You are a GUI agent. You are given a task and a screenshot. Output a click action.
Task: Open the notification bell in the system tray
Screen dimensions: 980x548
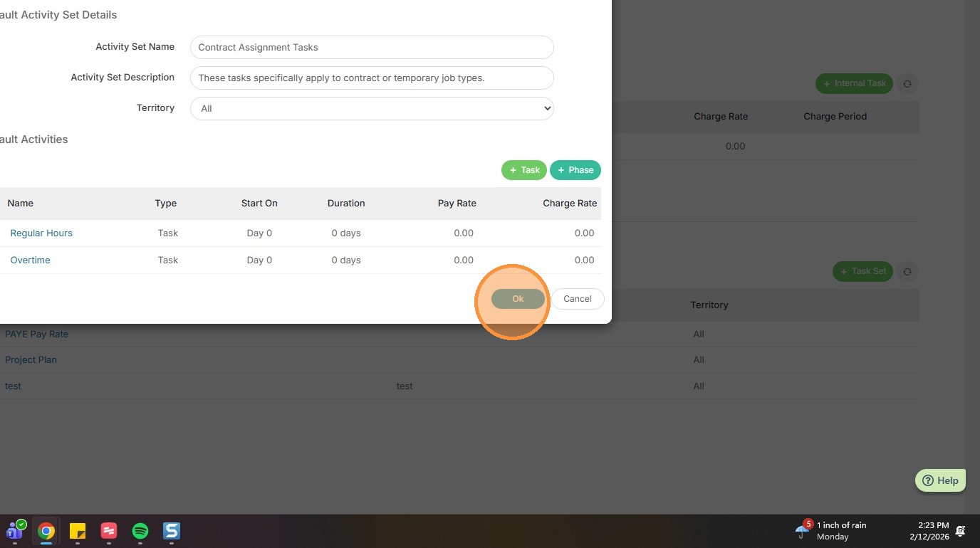coord(960,531)
